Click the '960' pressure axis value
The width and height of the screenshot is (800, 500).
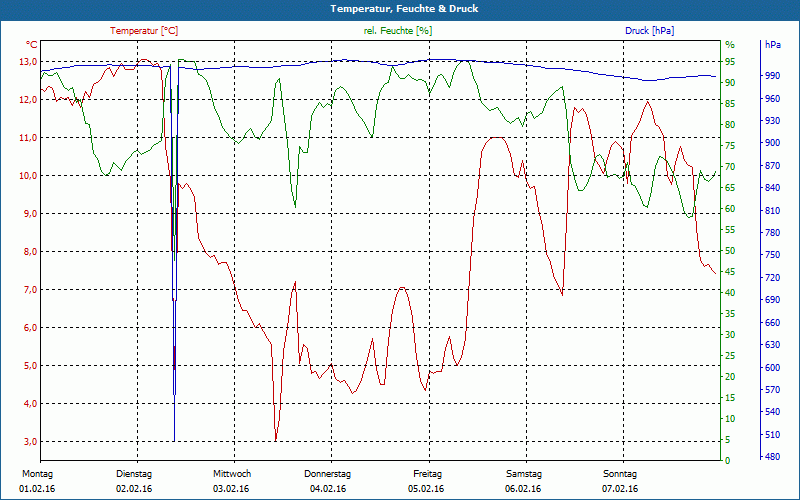[x=772, y=98]
